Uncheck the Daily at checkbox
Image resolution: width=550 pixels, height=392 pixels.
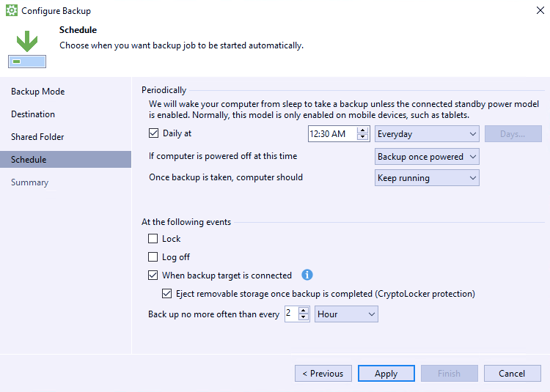(153, 133)
